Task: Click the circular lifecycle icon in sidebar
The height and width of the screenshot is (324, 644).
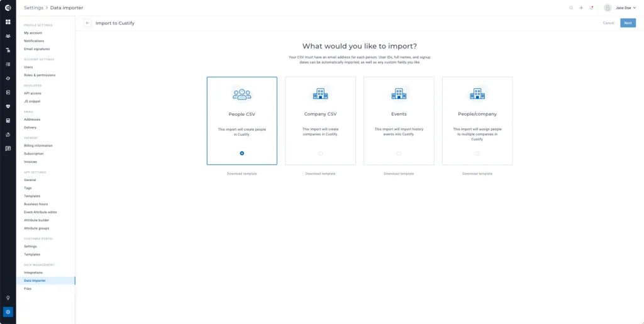Action: pos(8,78)
